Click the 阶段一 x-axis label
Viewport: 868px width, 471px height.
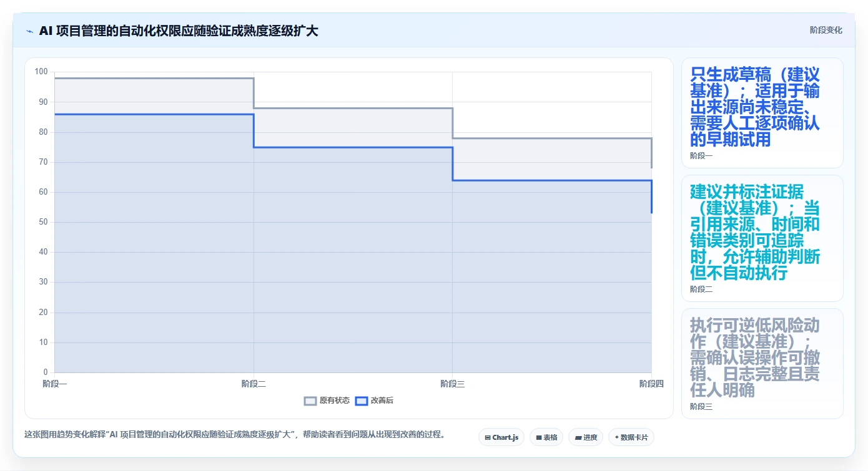55,384
